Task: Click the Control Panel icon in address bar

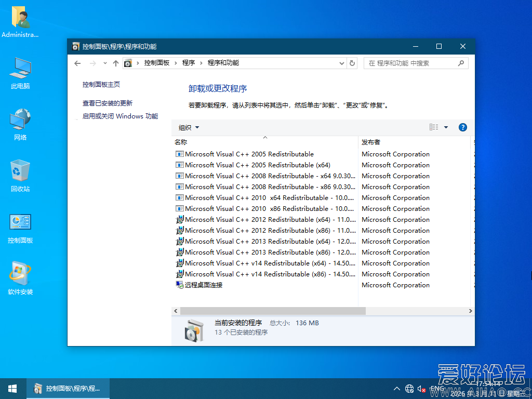Action: [x=128, y=63]
